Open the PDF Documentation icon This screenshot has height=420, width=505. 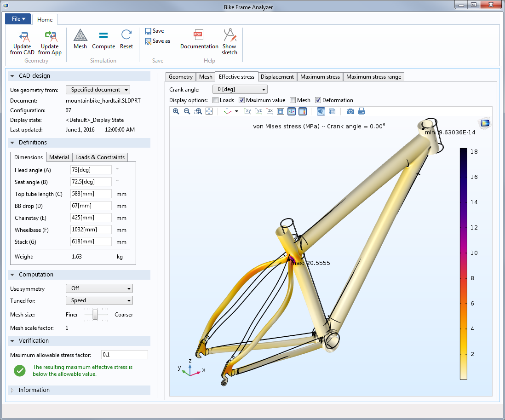click(198, 35)
